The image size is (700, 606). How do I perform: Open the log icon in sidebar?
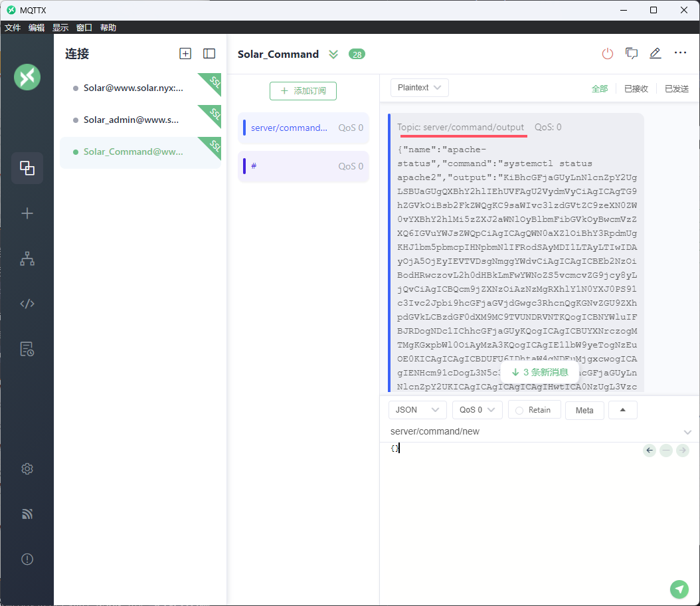pos(27,349)
